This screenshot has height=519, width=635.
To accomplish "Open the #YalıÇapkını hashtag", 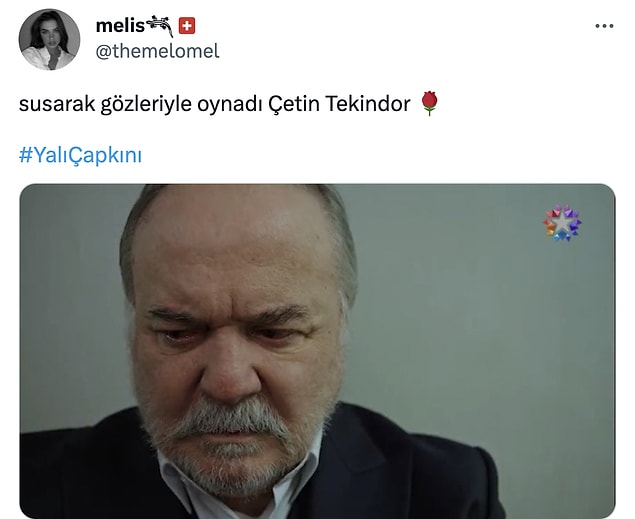I will tap(80, 155).
